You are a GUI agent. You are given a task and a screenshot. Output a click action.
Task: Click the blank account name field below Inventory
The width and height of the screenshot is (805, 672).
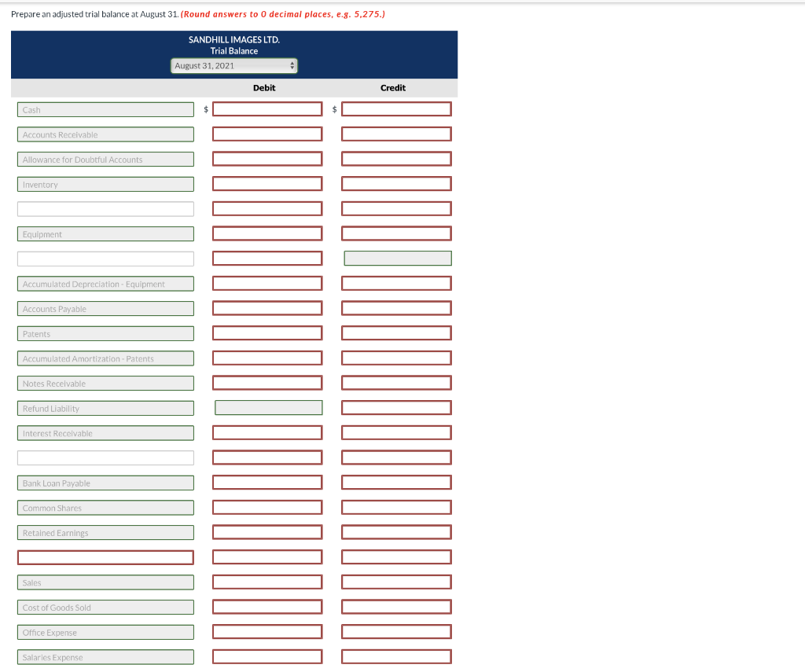[106, 209]
